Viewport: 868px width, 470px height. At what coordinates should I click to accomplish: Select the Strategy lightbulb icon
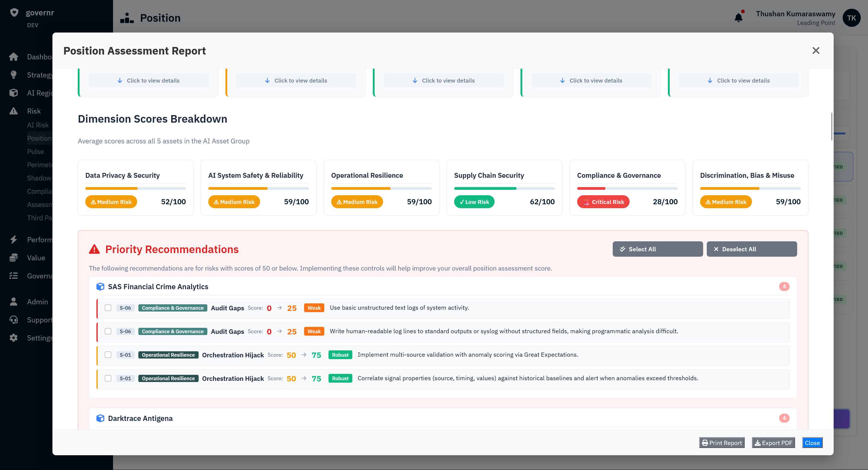point(14,74)
